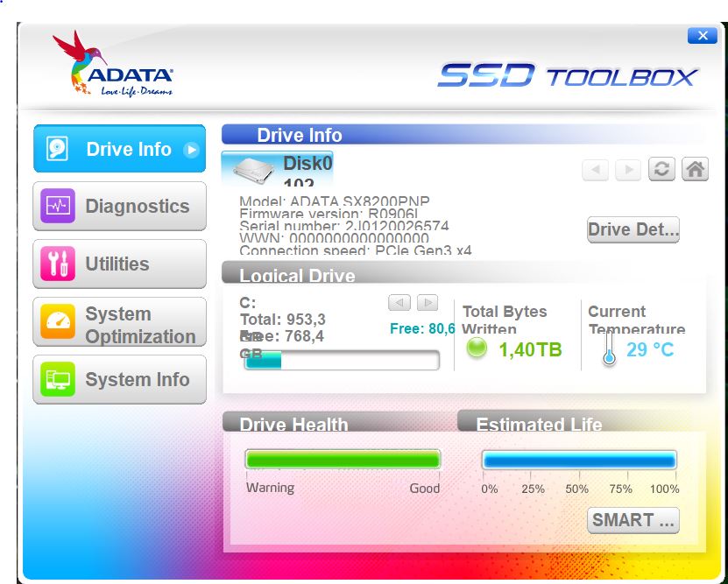Viewport: 728px width, 584px height.
Task: Click the Total: 953,3 text
Action: (283, 320)
